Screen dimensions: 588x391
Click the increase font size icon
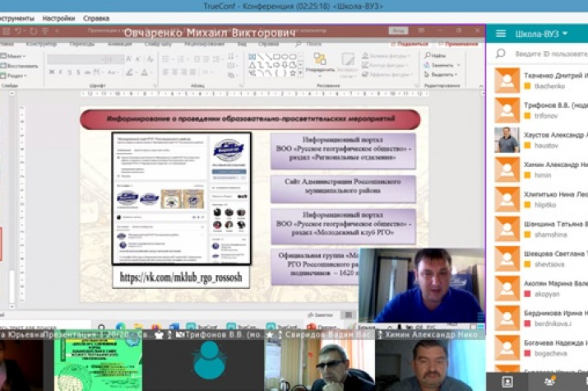[128, 59]
